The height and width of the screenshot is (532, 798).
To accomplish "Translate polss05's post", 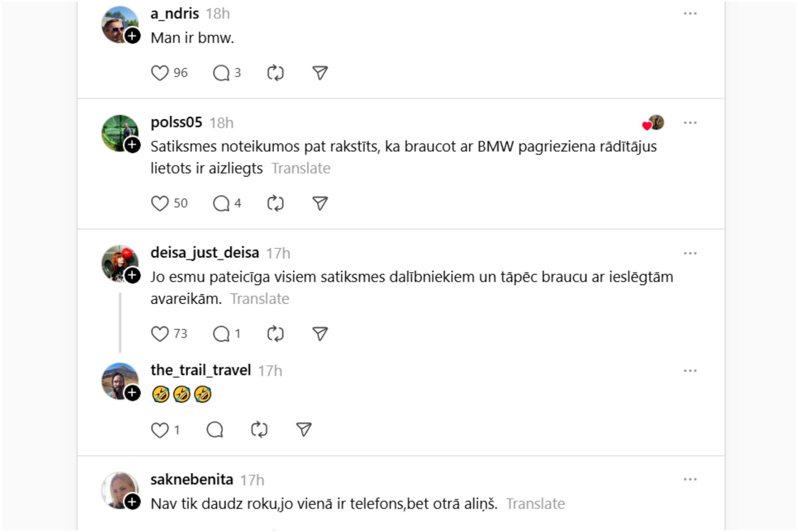I will tap(301, 168).
